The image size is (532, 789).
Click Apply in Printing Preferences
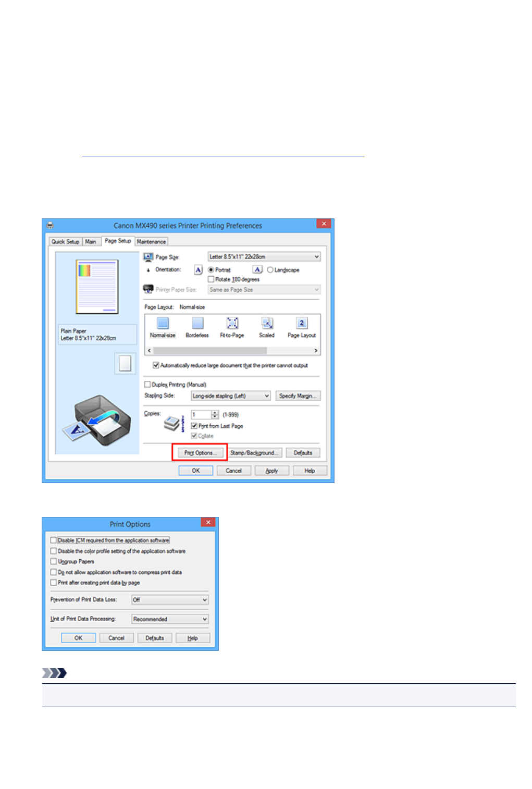tap(272, 471)
